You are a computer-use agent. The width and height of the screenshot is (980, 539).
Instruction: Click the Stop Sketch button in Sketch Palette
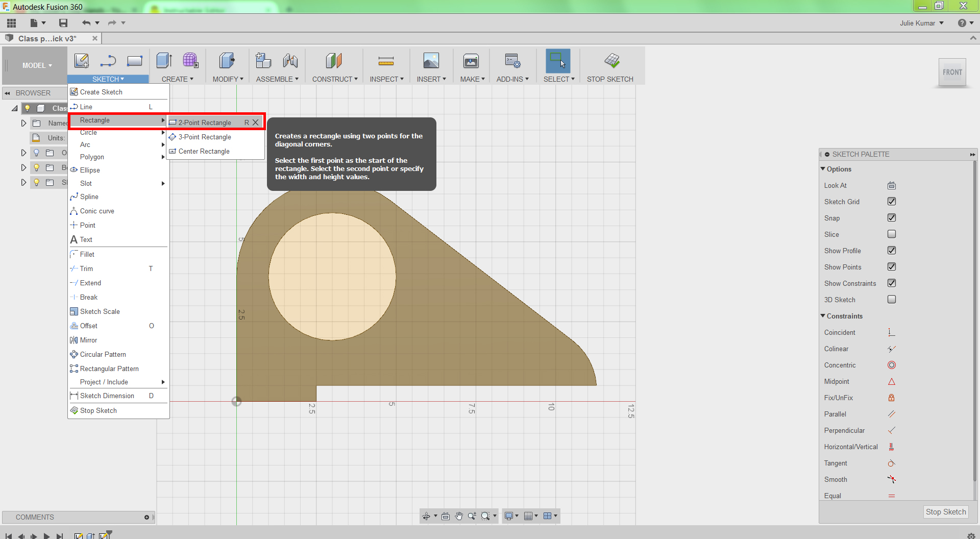[x=946, y=512]
